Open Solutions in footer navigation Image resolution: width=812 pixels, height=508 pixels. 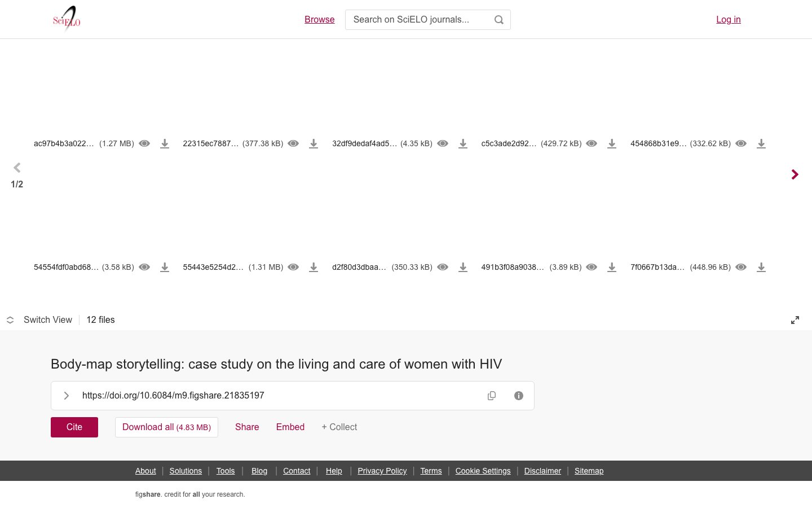tap(186, 471)
